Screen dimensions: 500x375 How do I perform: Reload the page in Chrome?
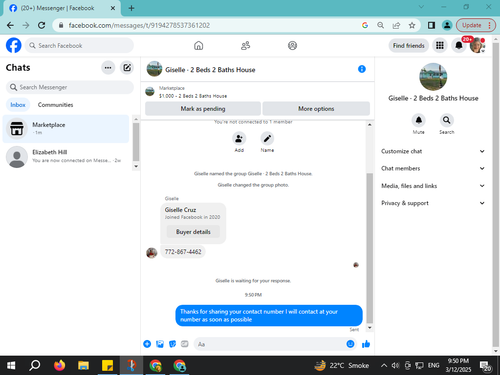point(41,25)
